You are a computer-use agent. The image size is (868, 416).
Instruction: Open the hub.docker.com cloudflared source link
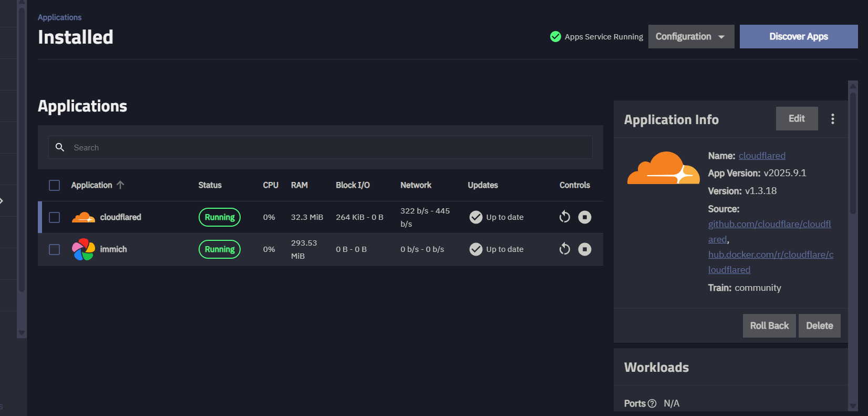click(x=771, y=262)
